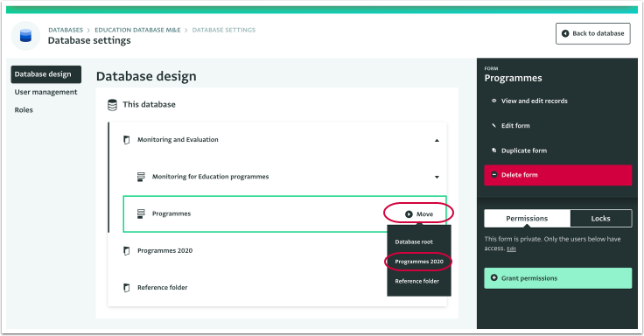Viewport: 644px width, 336px height.
Task: Choose Reference folder in Move menu
Action: coord(416,282)
